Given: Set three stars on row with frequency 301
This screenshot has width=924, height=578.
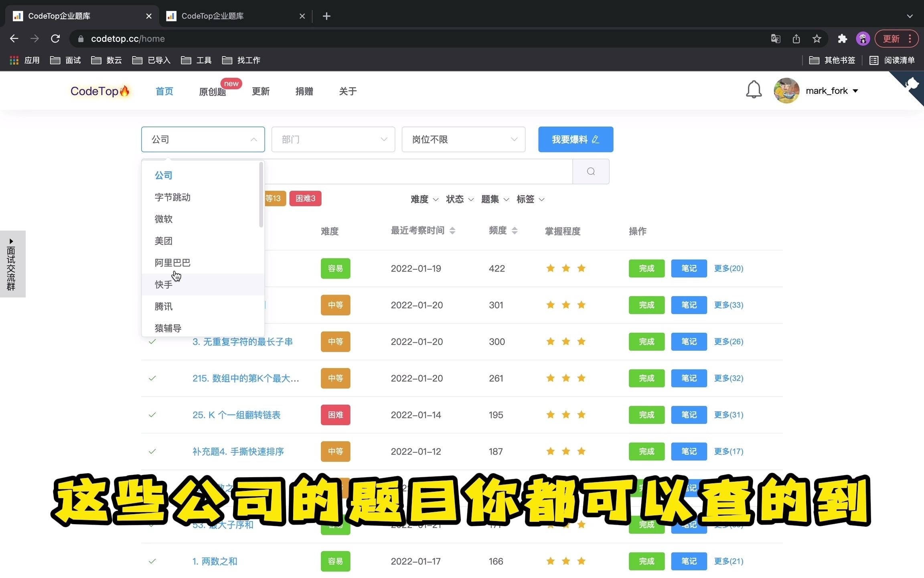Looking at the screenshot, I should pyautogui.click(x=582, y=305).
